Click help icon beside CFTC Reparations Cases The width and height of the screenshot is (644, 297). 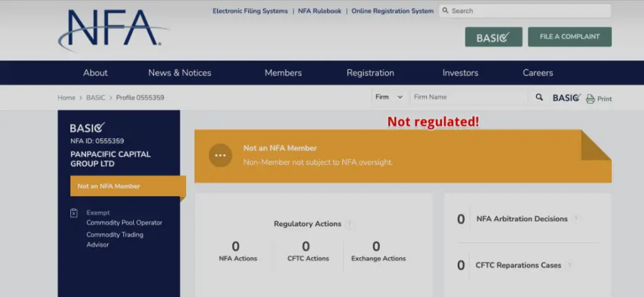(569, 266)
